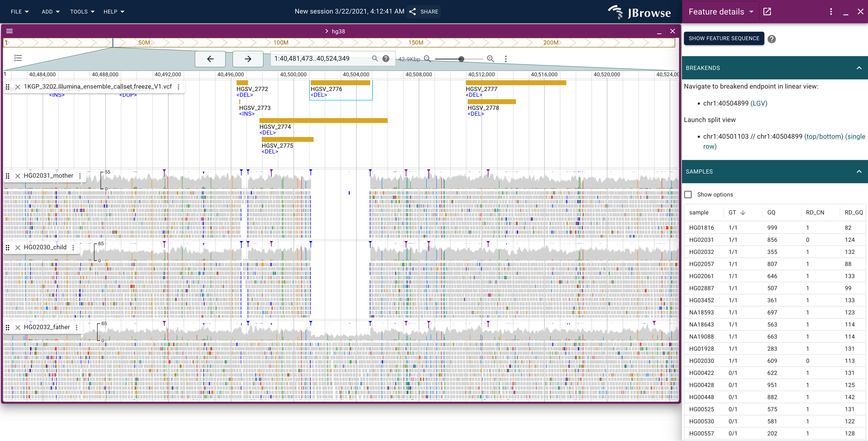Pan left with the back arrow button
Image resolution: width=868 pixels, height=441 pixels.
coord(210,59)
